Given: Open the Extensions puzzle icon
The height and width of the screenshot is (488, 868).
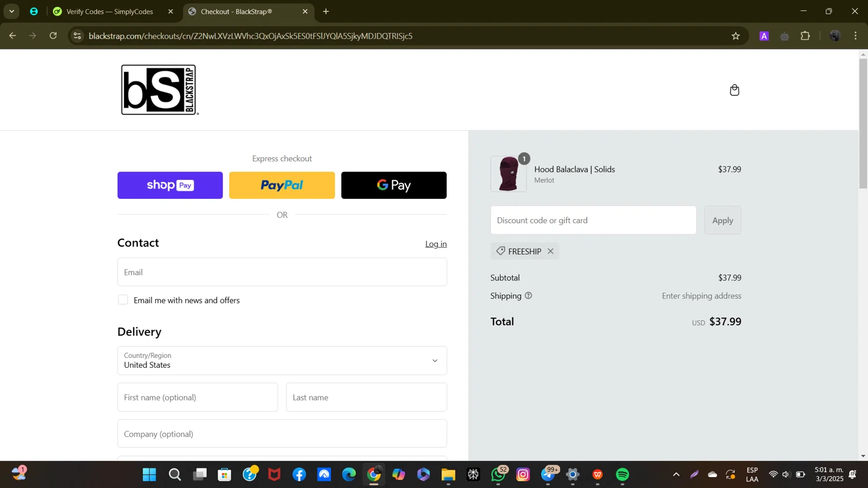Looking at the screenshot, I should 805,36.
